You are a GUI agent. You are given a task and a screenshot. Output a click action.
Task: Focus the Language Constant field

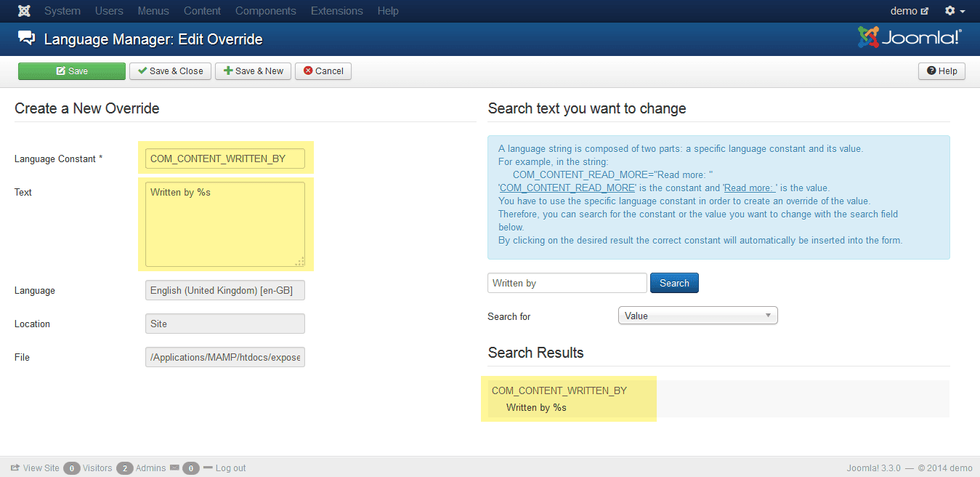coord(225,159)
